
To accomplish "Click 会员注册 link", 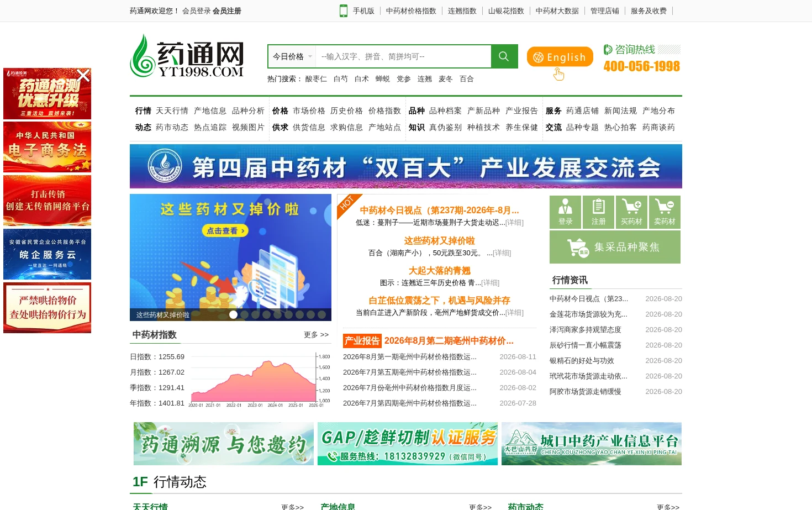I will click(227, 10).
